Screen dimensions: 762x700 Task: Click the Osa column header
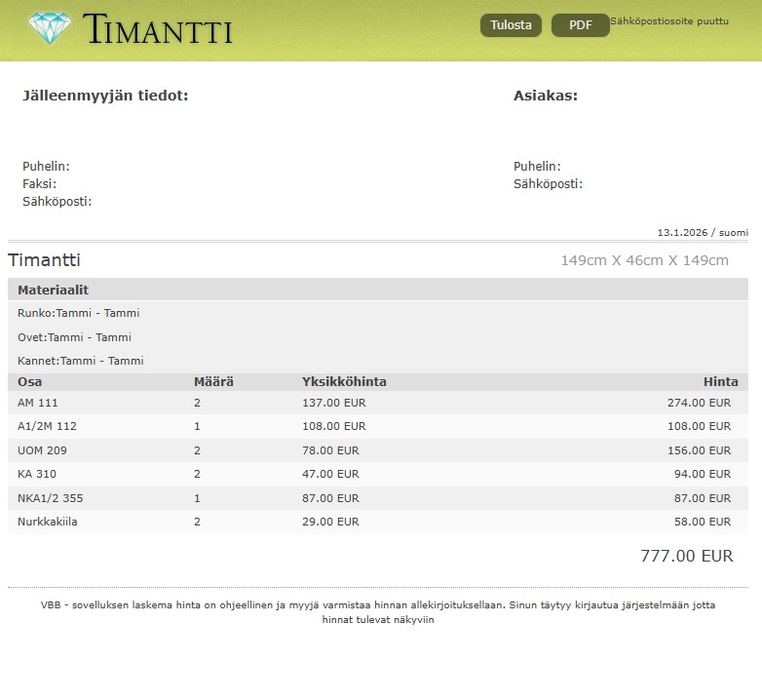30,381
